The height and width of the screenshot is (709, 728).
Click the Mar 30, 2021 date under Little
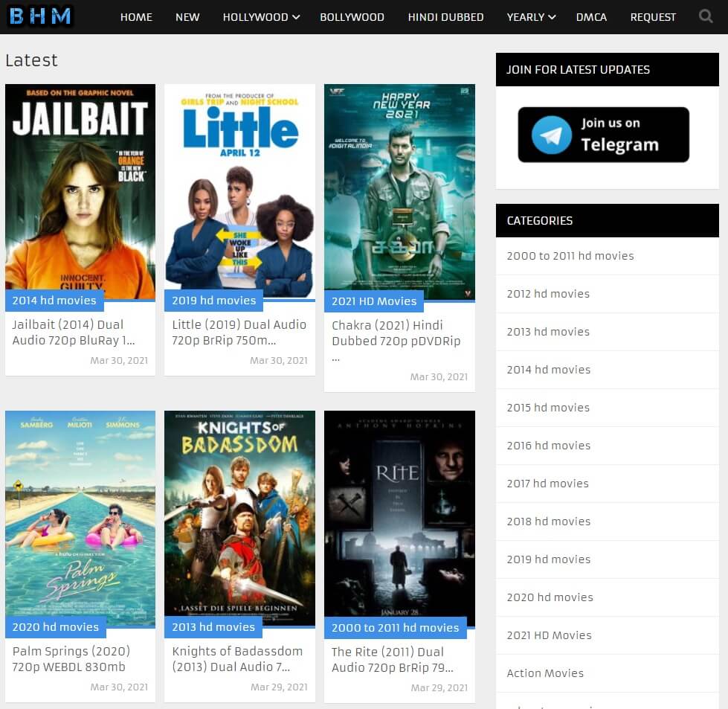279,361
